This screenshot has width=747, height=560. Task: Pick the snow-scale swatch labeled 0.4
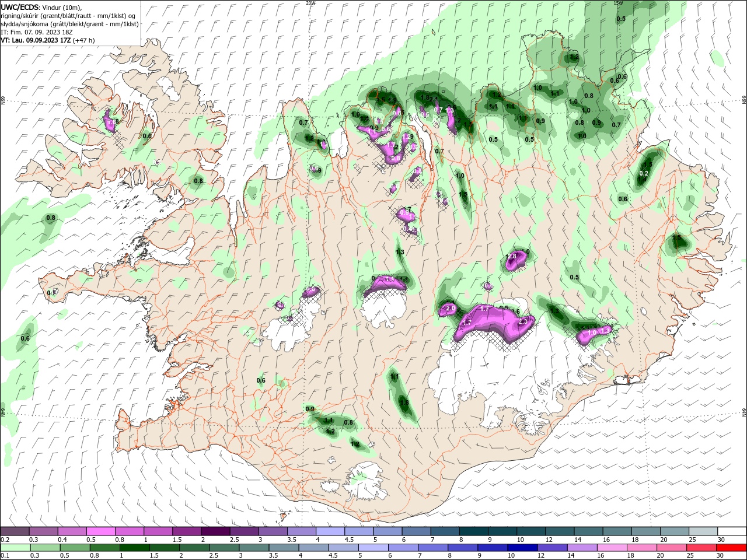coord(72,531)
